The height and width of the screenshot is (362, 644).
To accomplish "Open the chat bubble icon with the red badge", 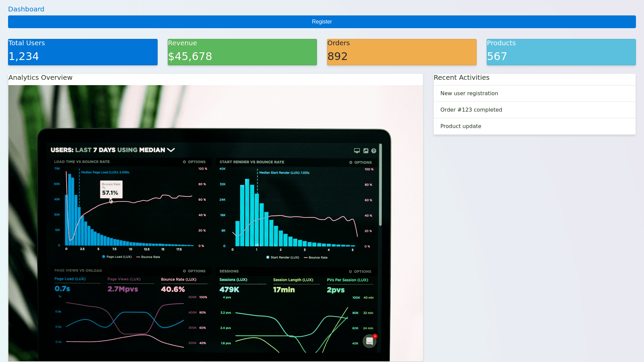I will pos(370,341).
